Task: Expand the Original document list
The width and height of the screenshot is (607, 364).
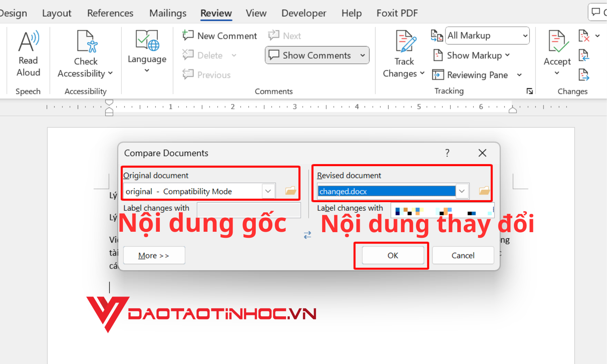Action: pyautogui.click(x=267, y=191)
